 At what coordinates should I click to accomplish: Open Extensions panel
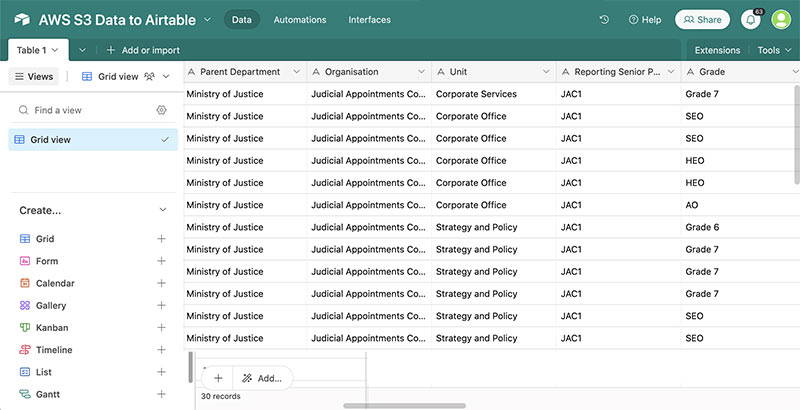click(x=717, y=50)
